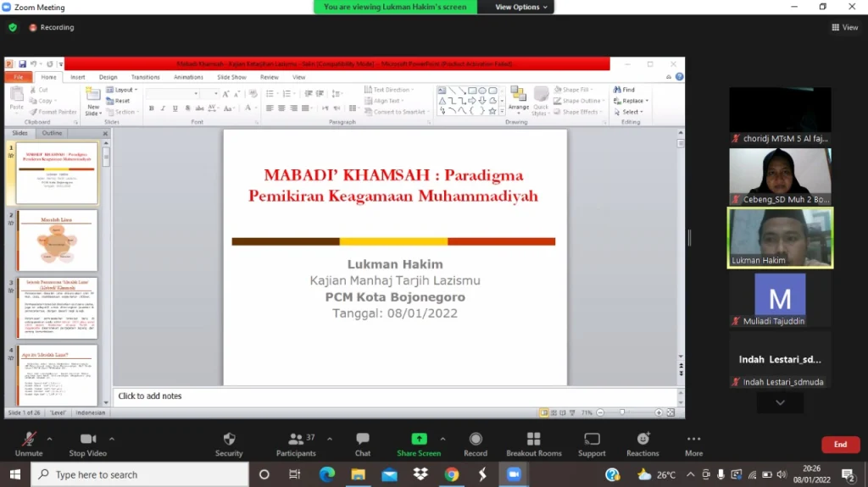Click PowerPoint Help question icon

679,77
